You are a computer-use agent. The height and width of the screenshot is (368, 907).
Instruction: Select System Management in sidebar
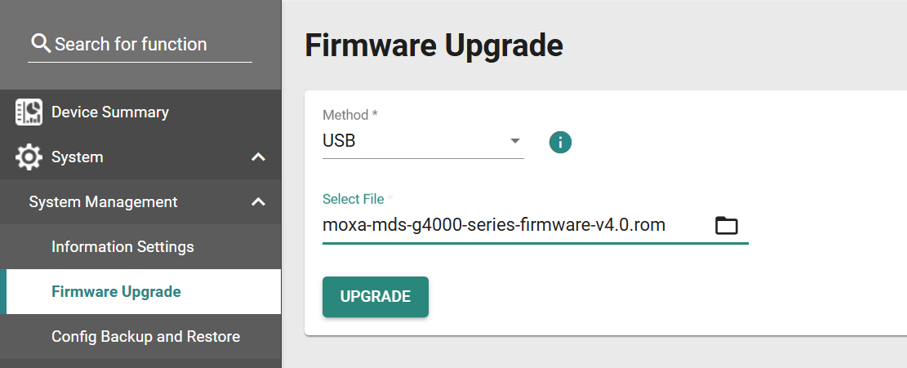103,202
